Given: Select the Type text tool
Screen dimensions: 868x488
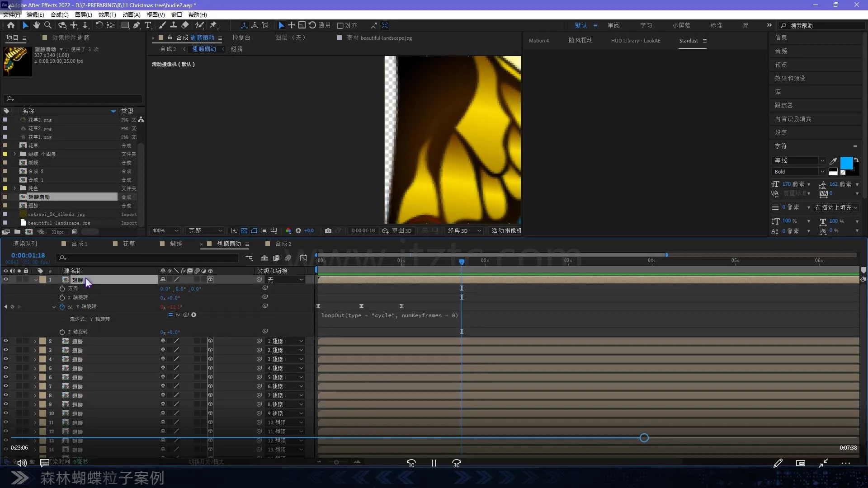Looking at the screenshot, I should (x=148, y=25).
